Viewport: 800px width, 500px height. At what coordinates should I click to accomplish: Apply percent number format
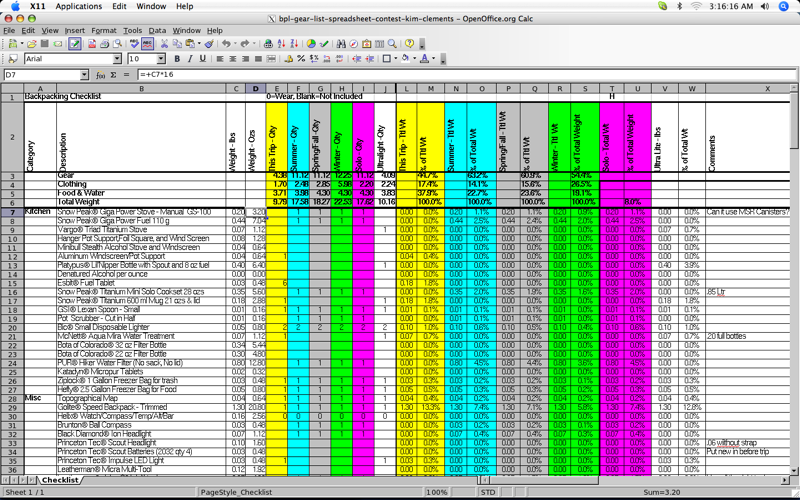click(x=301, y=59)
